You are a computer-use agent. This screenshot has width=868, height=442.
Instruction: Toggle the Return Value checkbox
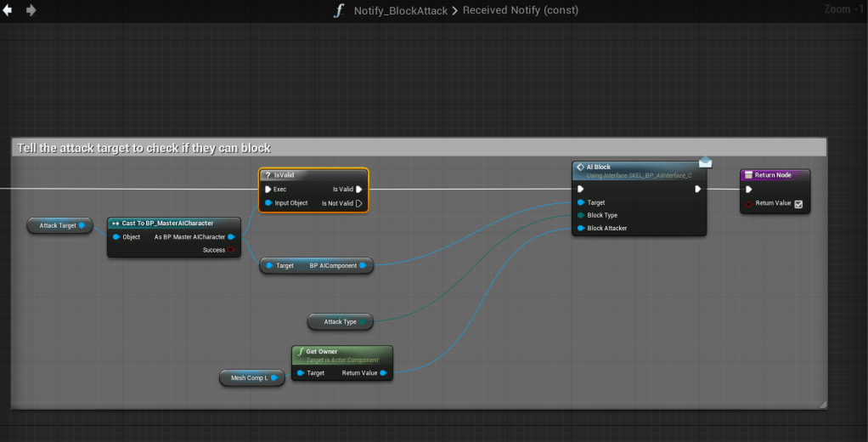[x=798, y=204]
